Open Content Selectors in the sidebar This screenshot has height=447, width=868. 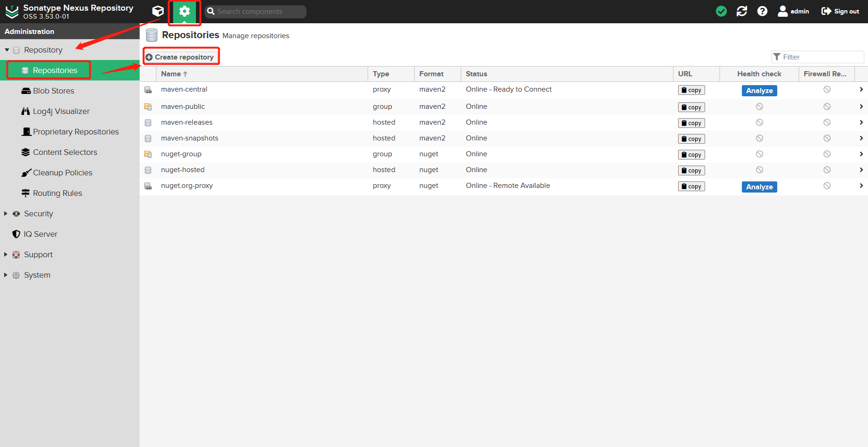[65, 152]
